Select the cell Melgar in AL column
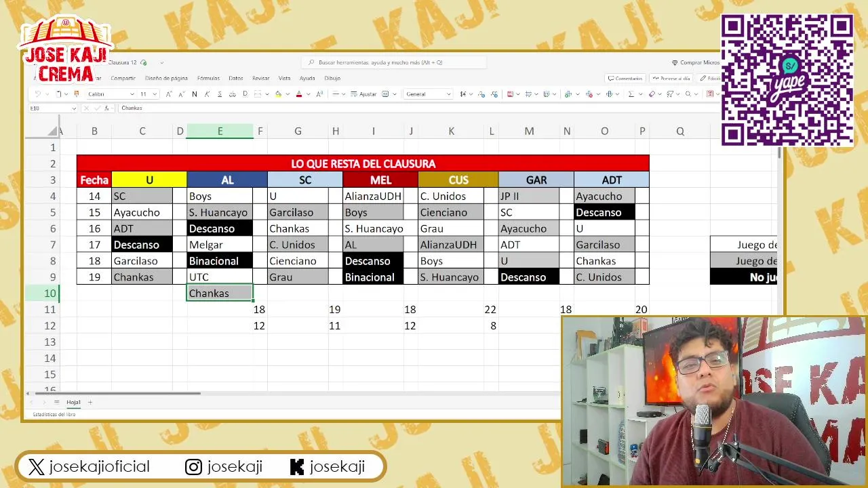This screenshot has height=488, width=868. [220, 245]
